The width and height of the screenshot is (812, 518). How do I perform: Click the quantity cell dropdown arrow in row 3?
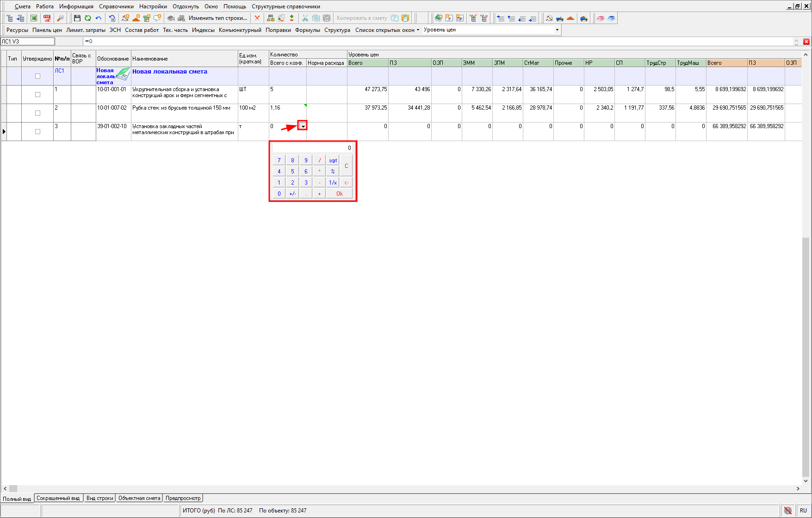pos(303,126)
